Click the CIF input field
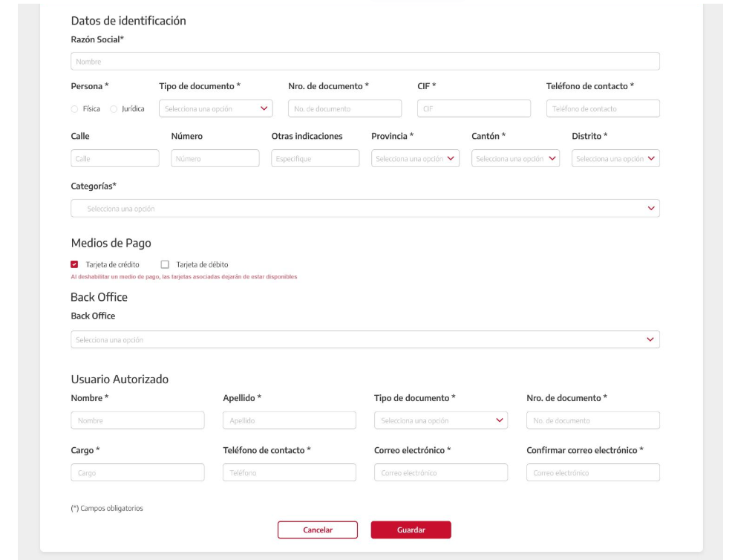The height and width of the screenshot is (560, 732). coord(474,108)
